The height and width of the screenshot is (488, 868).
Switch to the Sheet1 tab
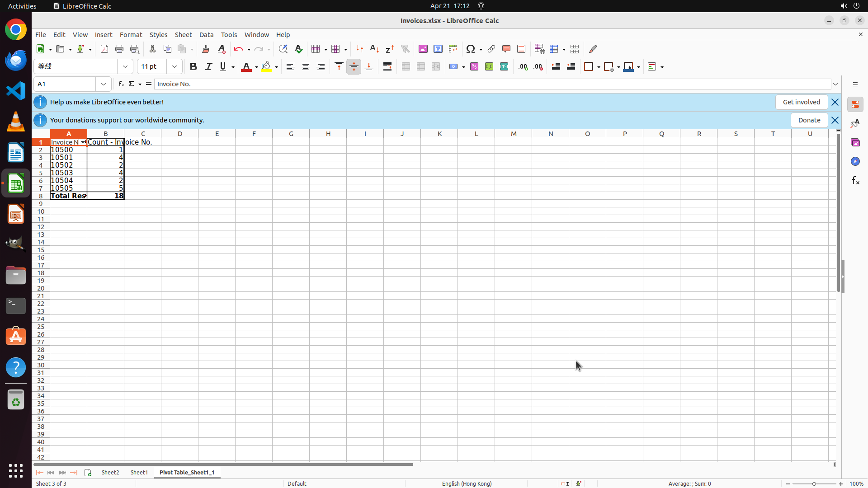click(x=139, y=472)
